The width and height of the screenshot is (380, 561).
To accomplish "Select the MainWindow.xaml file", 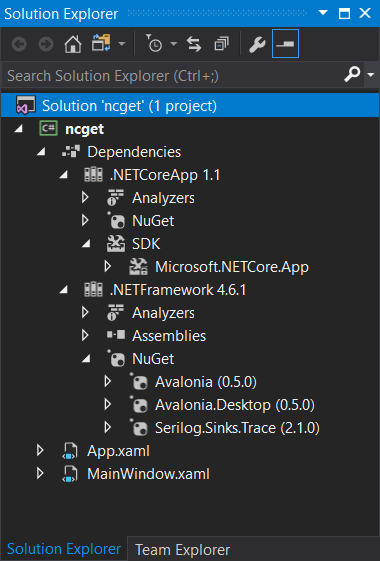I will tap(148, 474).
